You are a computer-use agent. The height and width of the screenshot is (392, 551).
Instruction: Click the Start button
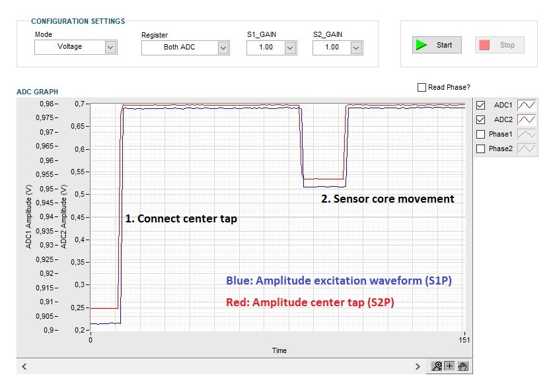[437, 45]
